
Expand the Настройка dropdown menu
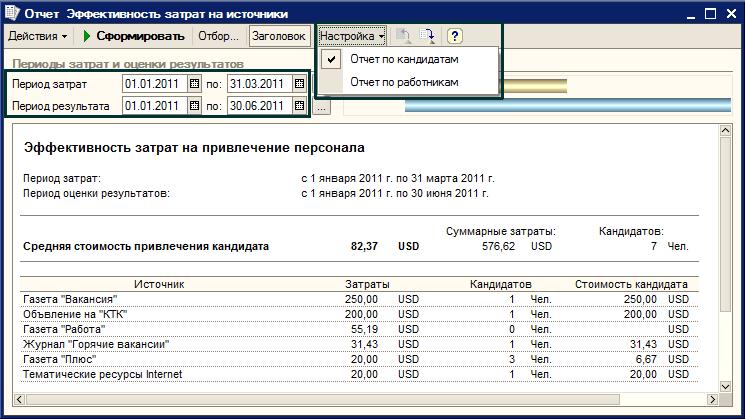tap(352, 36)
